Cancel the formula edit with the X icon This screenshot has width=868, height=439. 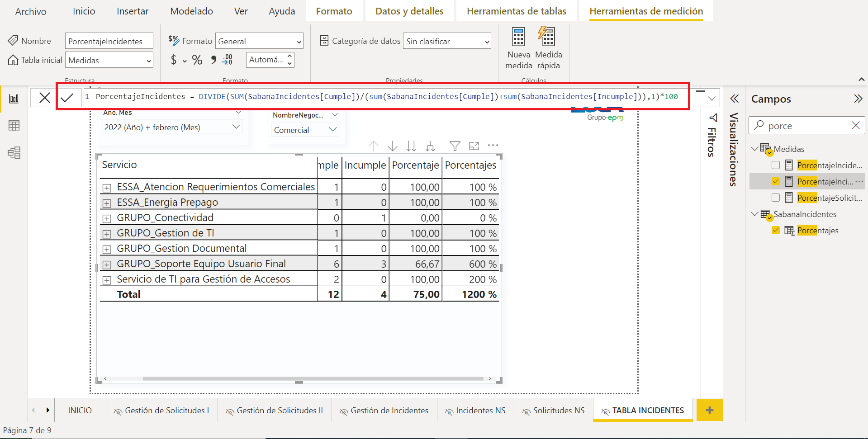45,98
